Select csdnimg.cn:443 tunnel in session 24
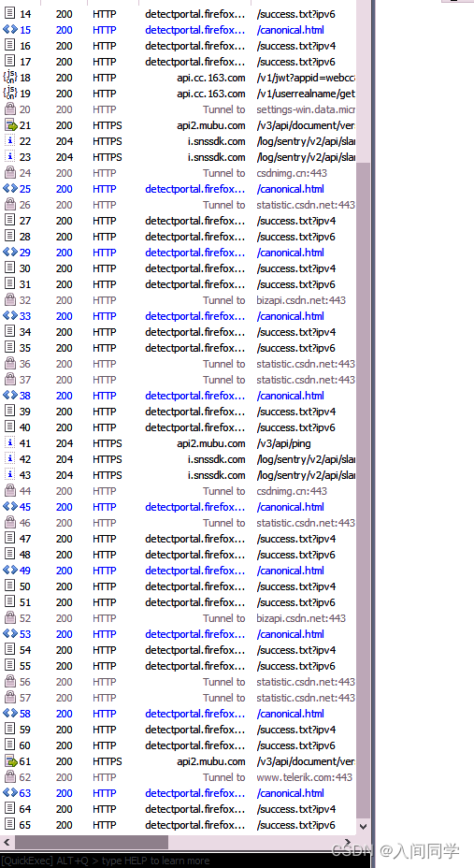 (292, 173)
